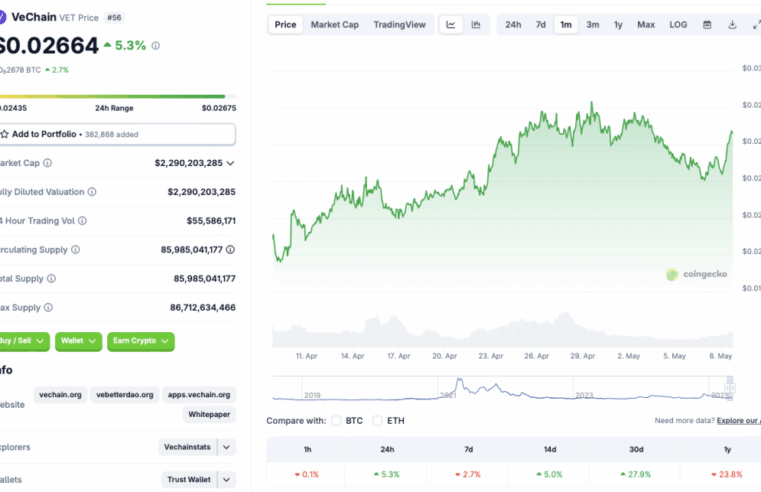This screenshot has width=761, height=492.
Task: Expand chart to fullscreen icon
Action: pos(757,25)
